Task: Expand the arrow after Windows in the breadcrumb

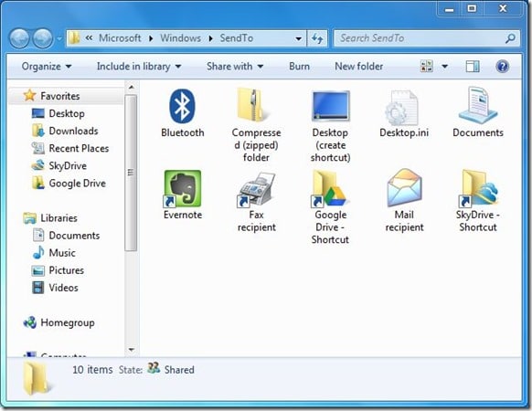Action: point(210,38)
